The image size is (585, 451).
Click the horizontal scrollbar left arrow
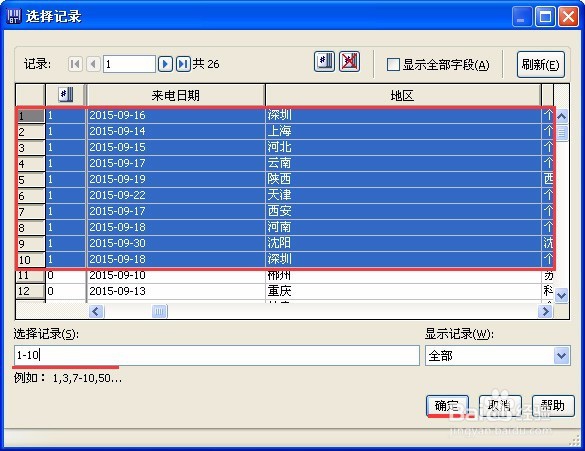96,311
